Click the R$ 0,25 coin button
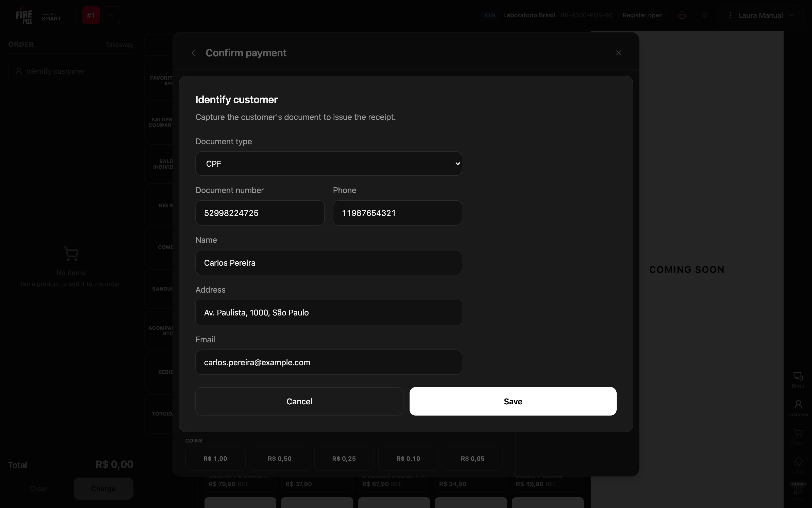812x508 pixels. pos(344,459)
